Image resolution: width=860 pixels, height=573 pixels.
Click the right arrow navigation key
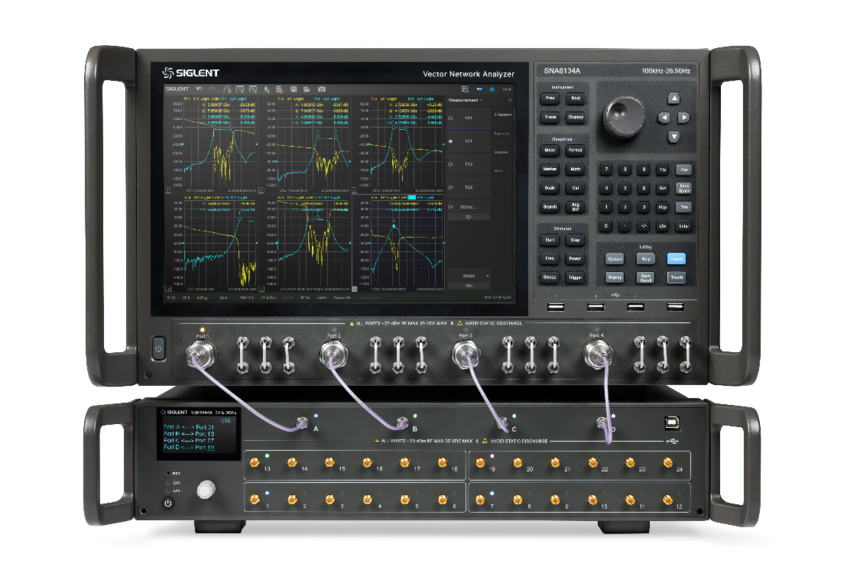click(683, 117)
